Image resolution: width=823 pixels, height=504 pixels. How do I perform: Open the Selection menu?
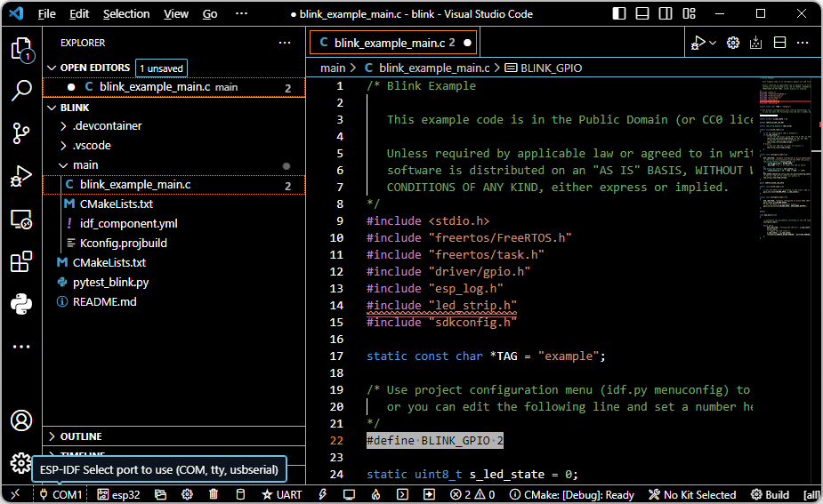click(126, 14)
